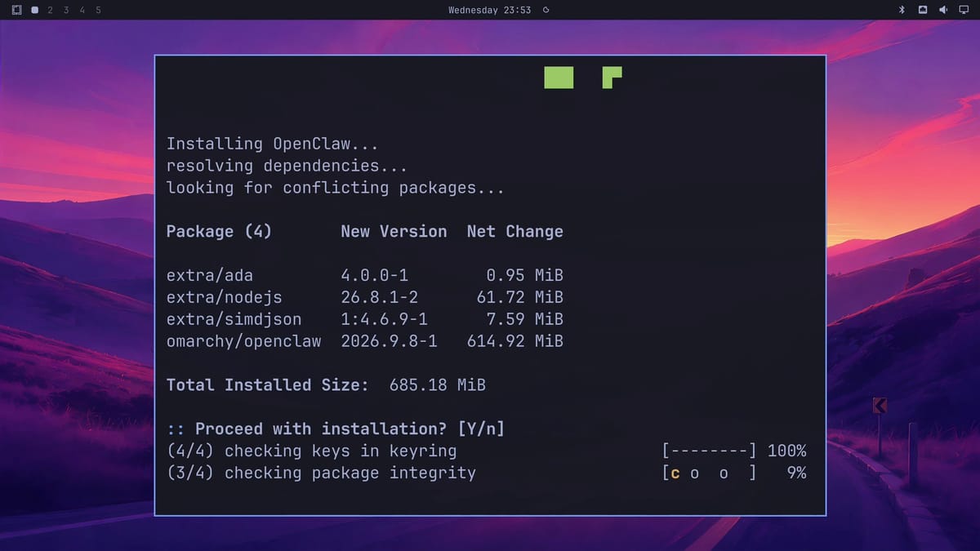Viewport: 980px width, 551px height.
Task: Click the 7.59 MiB net change value
Action: pyautogui.click(x=524, y=319)
